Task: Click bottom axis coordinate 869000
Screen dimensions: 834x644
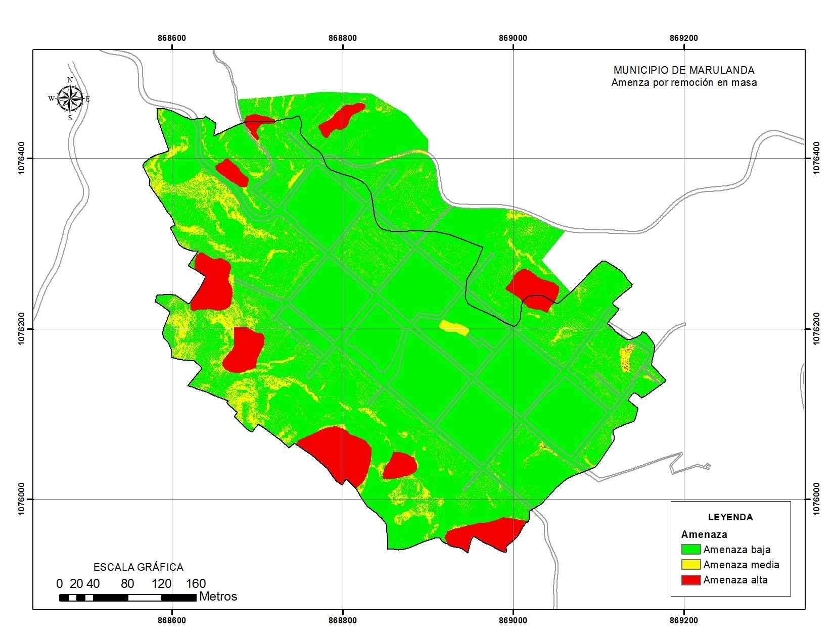Action: click(513, 620)
